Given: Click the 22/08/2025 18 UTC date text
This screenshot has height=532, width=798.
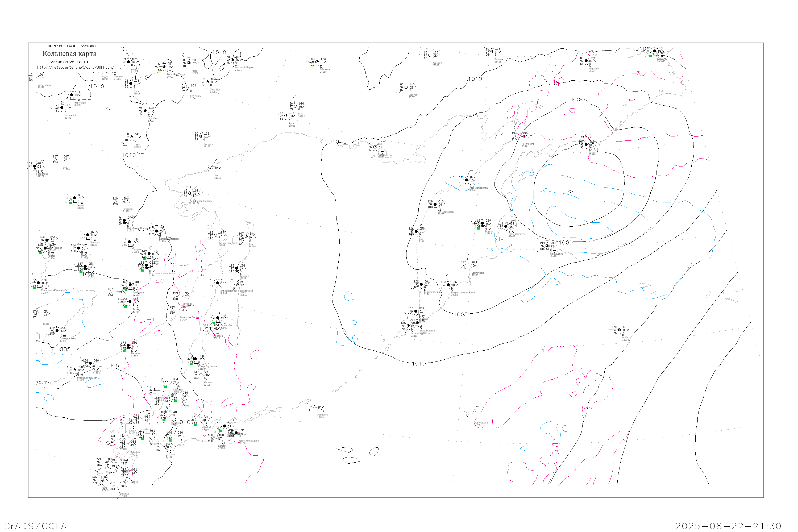Looking at the screenshot, I should coord(70,62).
